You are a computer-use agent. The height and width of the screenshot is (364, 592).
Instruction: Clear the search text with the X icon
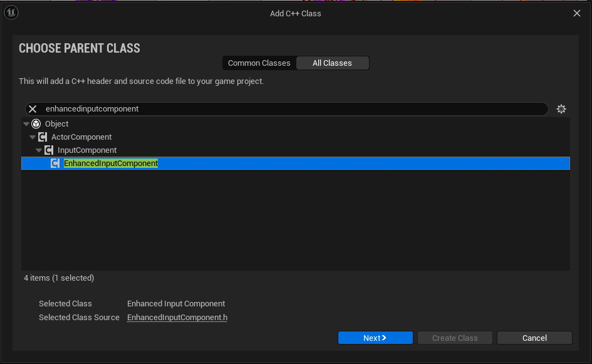point(33,109)
